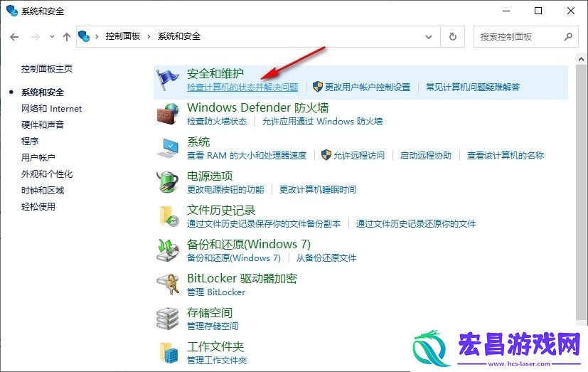Open 更改用户帐户控制设置
Screen dimensions: 588x372
(x=368, y=87)
